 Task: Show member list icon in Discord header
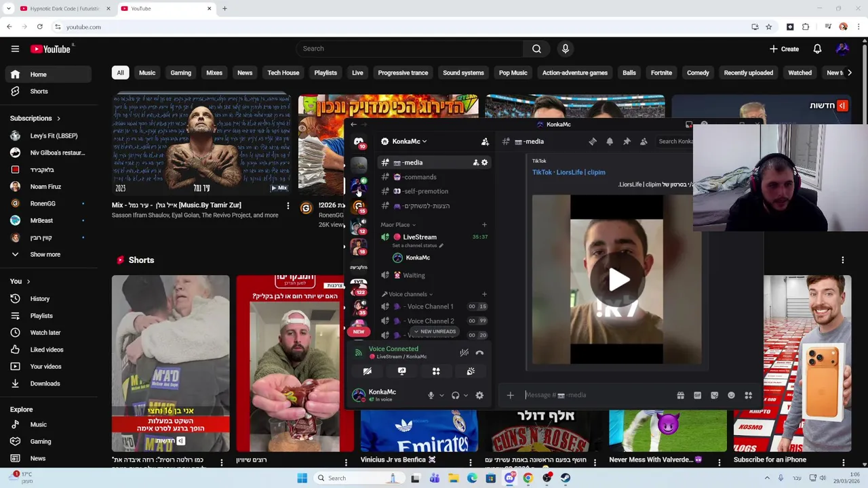point(644,142)
